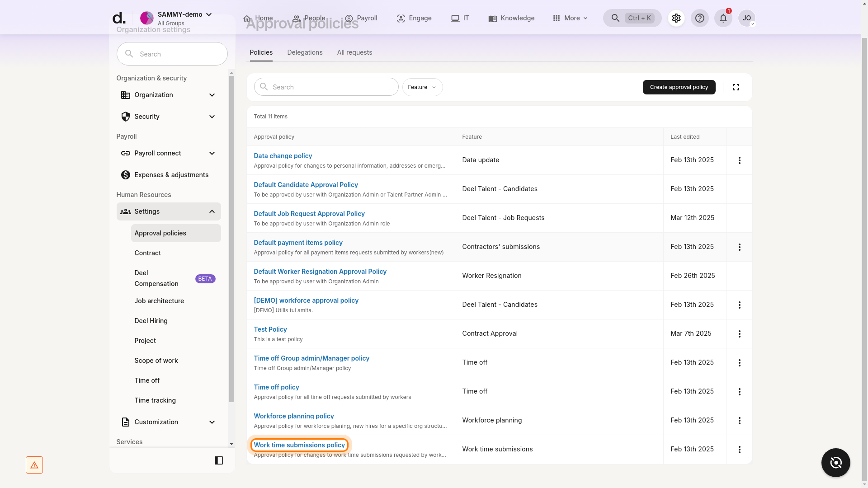
Task: Open the More menu in top navigation
Action: coord(570,18)
